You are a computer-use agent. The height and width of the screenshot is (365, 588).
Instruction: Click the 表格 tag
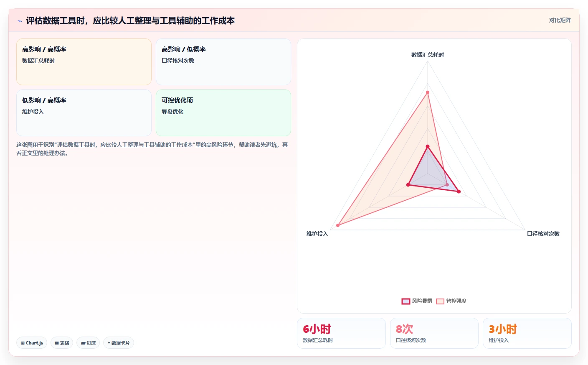(62, 343)
